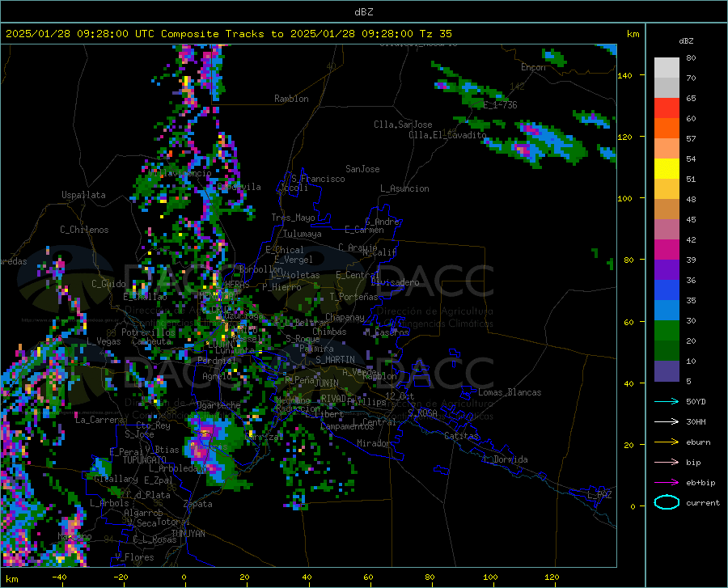
Task: Click the Zapata map label
Action: (x=198, y=504)
